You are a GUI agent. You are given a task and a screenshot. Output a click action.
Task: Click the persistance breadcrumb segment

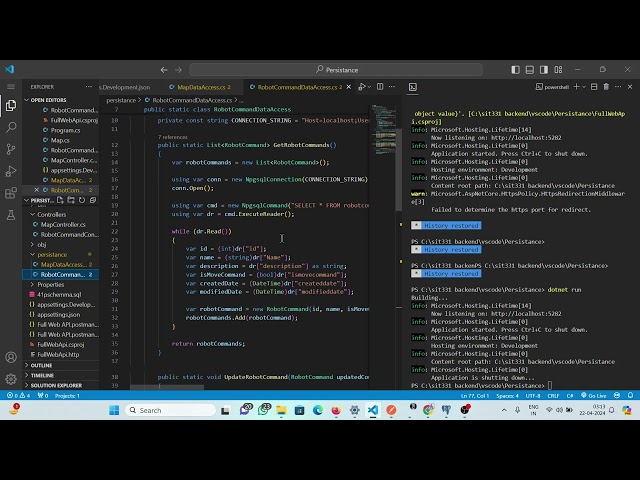tap(121, 100)
